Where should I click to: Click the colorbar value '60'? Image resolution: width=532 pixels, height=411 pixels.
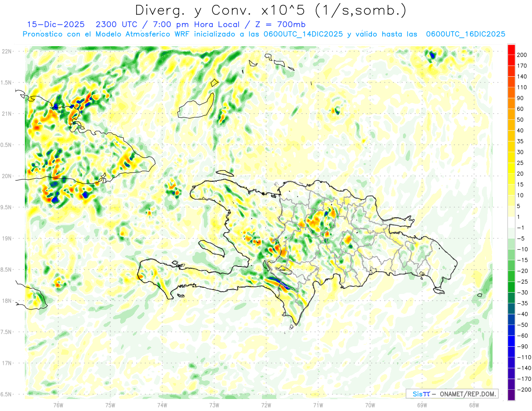pyautogui.click(x=520, y=109)
